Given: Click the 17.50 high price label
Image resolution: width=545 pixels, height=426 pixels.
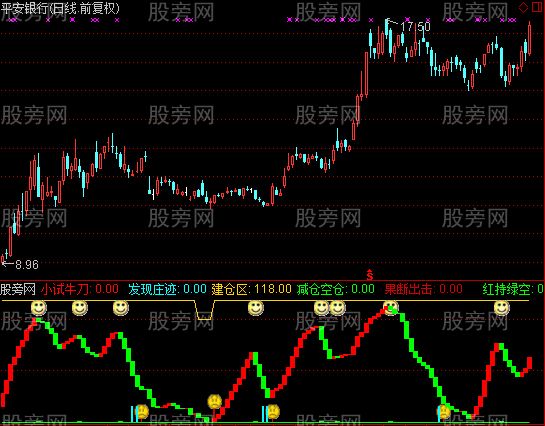Looking at the screenshot, I should coord(415,27).
